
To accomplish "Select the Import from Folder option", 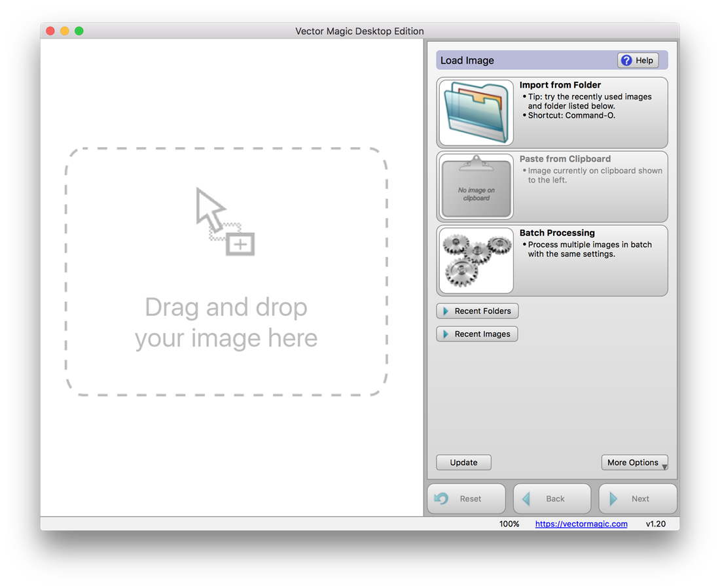I will (x=560, y=84).
